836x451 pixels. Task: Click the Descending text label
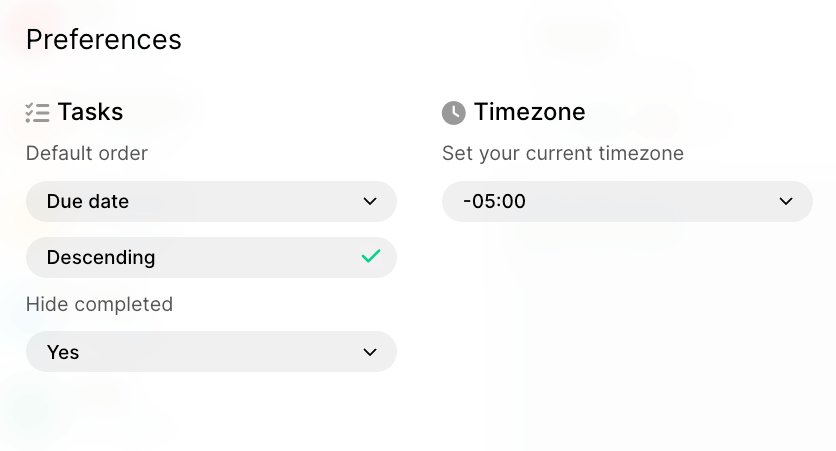click(x=101, y=257)
